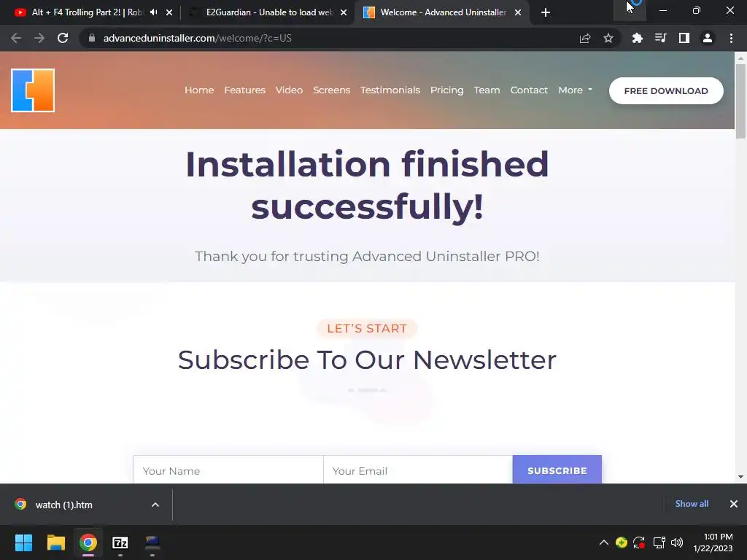Open the Team nav link
747x560 pixels.
pyautogui.click(x=487, y=90)
